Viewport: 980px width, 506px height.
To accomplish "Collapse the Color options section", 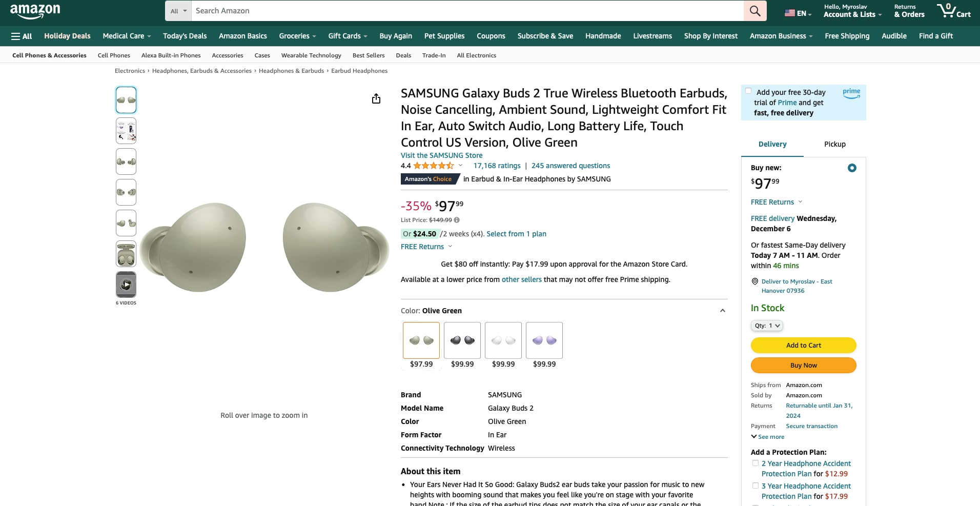I will (x=722, y=311).
